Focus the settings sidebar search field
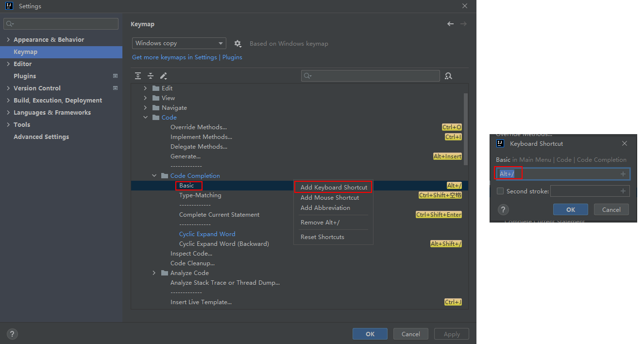The image size is (644, 344). click(61, 24)
